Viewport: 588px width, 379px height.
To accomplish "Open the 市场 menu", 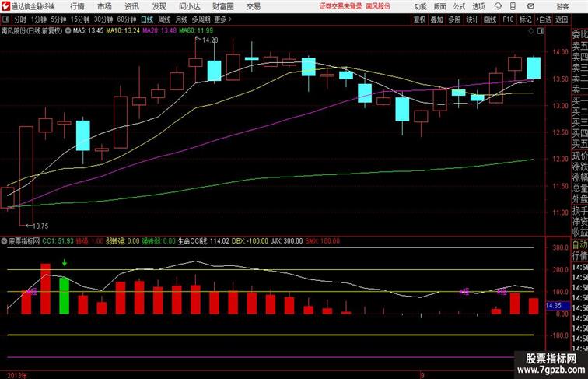I will [x=105, y=6].
